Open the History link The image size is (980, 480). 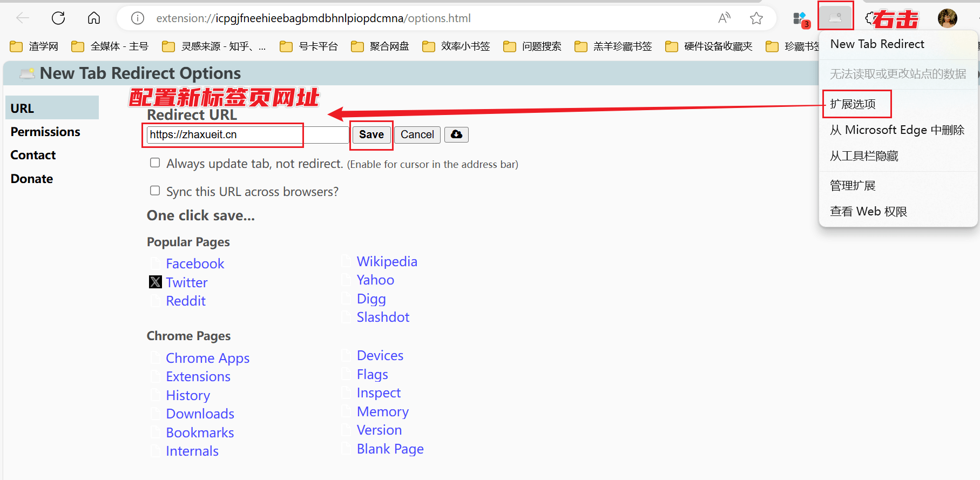[x=188, y=395]
